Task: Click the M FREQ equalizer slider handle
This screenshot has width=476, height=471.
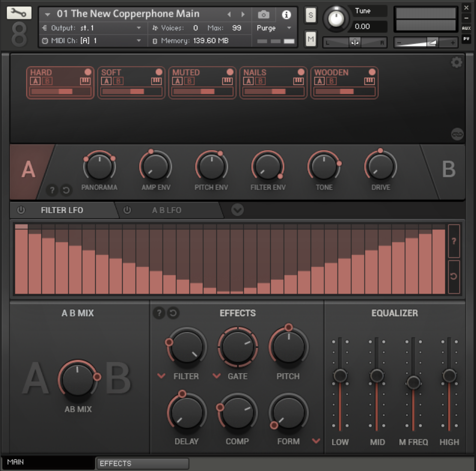Action: 413,382
